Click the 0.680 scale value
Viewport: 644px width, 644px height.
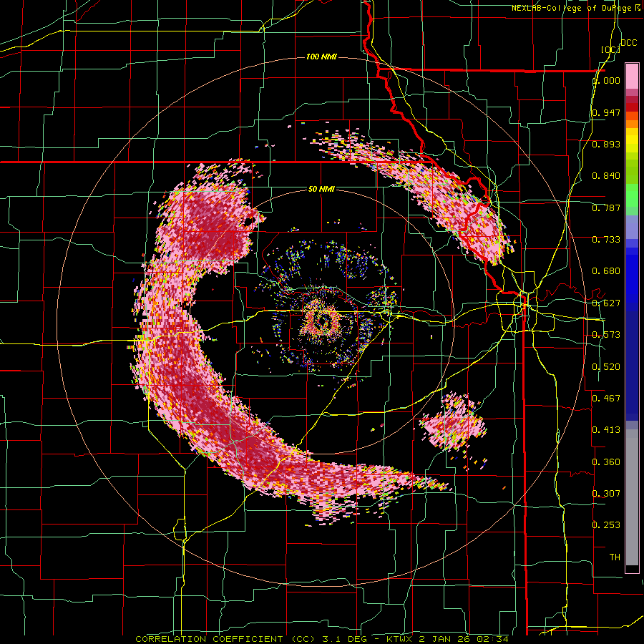pos(606,271)
